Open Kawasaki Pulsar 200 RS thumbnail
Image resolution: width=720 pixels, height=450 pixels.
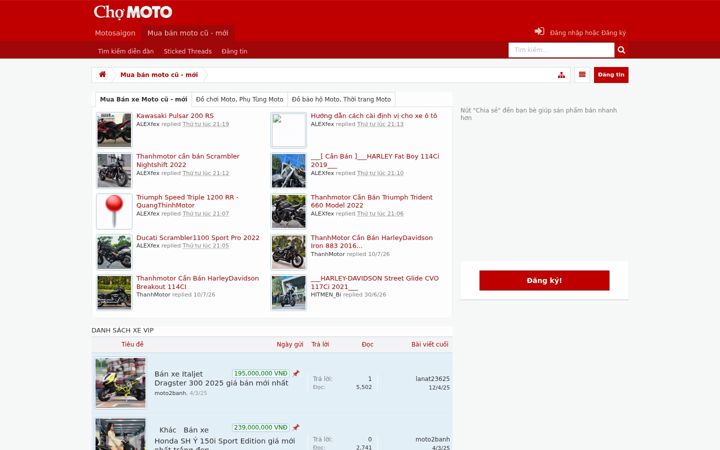click(114, 130)
